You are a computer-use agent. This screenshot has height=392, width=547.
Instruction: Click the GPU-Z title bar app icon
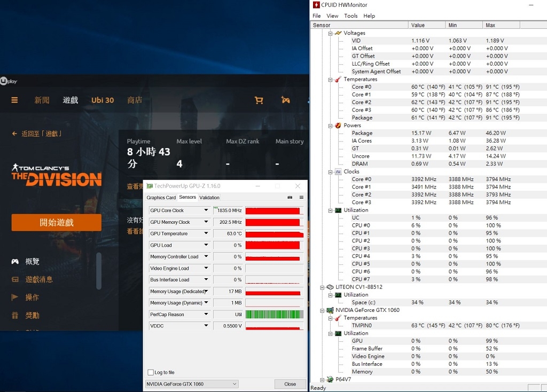(150, 186)
